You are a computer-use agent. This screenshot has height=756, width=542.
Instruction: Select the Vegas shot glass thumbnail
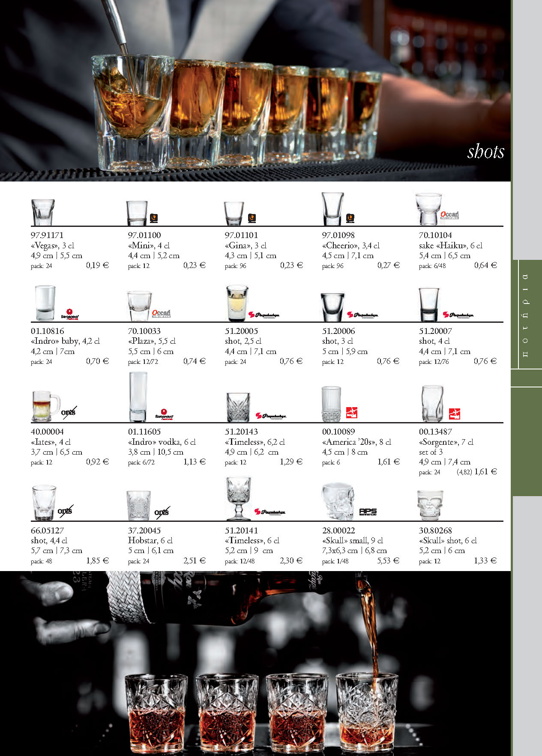coord(43,212)
